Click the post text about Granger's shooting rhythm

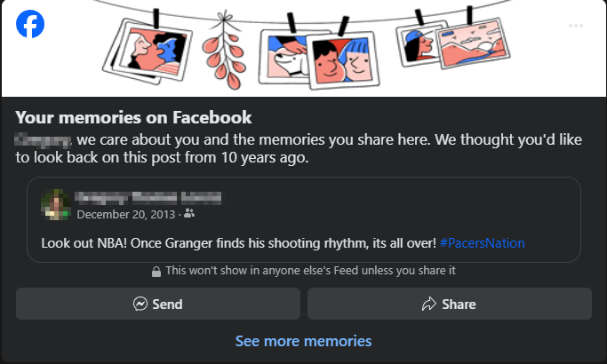[238, 242]
